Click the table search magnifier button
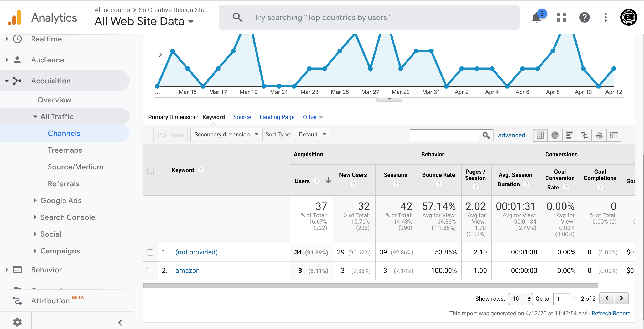The image size is (644, 329). pos(486,135)
